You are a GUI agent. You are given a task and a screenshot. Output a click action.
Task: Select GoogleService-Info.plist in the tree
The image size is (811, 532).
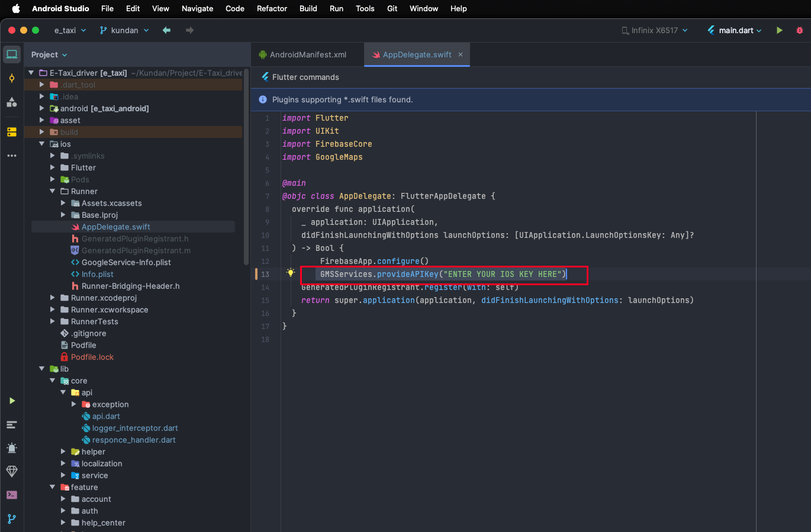126,262
